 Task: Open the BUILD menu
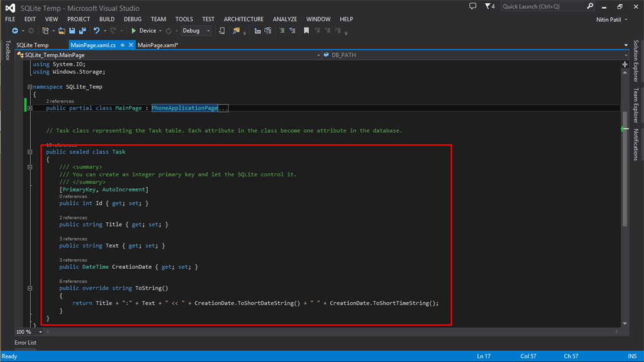(106, 20)
